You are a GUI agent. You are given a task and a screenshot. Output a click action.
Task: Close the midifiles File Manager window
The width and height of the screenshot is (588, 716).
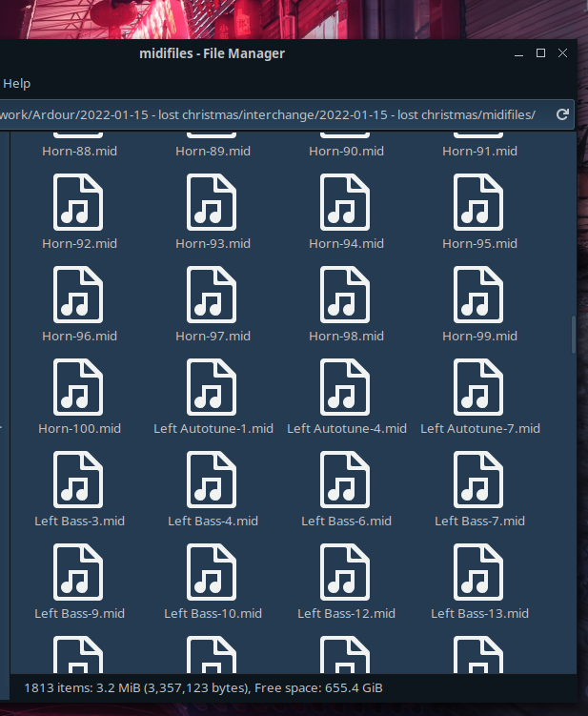pos(564,53)
